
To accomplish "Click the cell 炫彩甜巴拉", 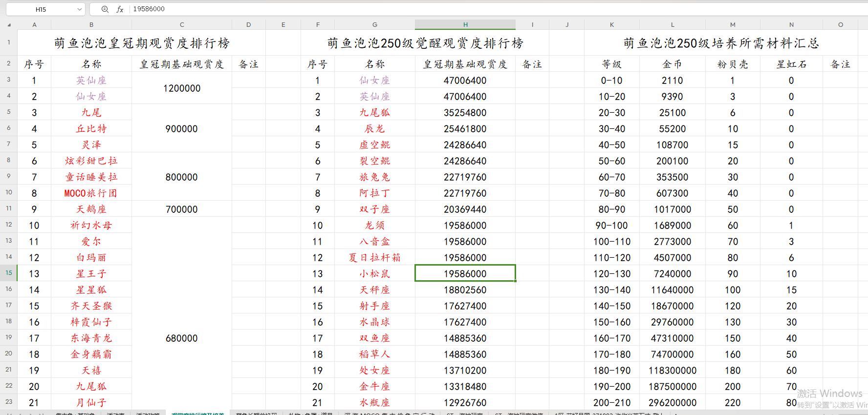I will click(91, 161).
